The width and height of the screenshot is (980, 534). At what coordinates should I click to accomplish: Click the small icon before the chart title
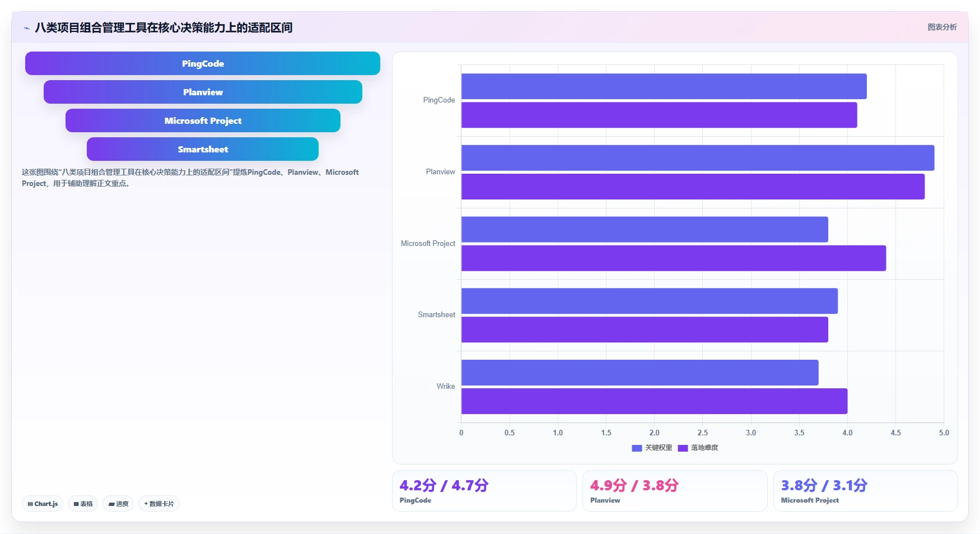(26, 28)
